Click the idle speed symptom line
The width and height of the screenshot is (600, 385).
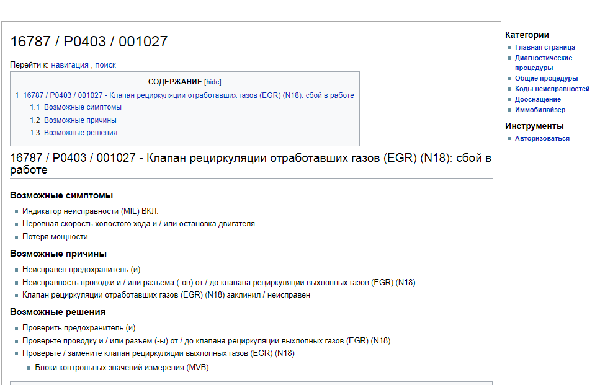139,224
